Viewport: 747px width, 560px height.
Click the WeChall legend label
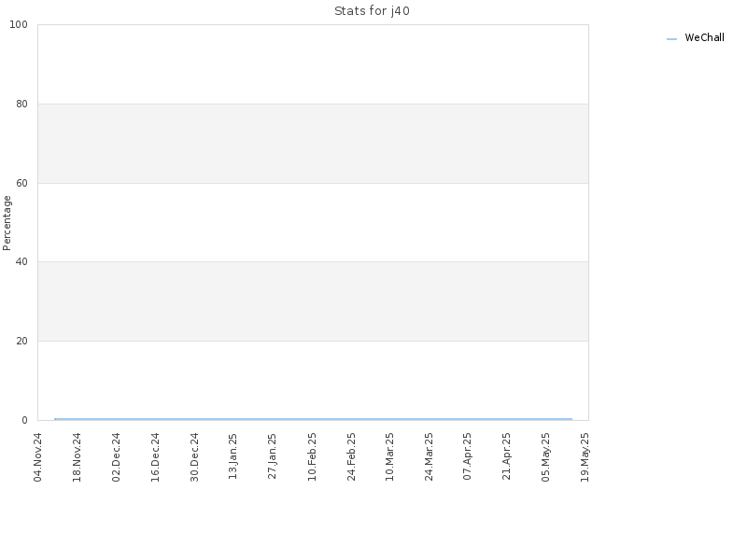[704, 37]
